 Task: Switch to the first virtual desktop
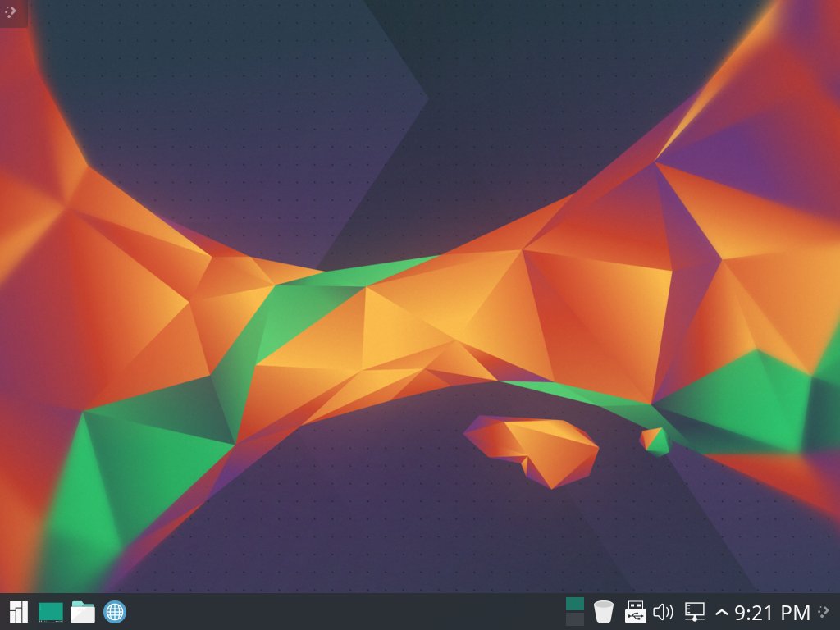(x=575, y=605)
